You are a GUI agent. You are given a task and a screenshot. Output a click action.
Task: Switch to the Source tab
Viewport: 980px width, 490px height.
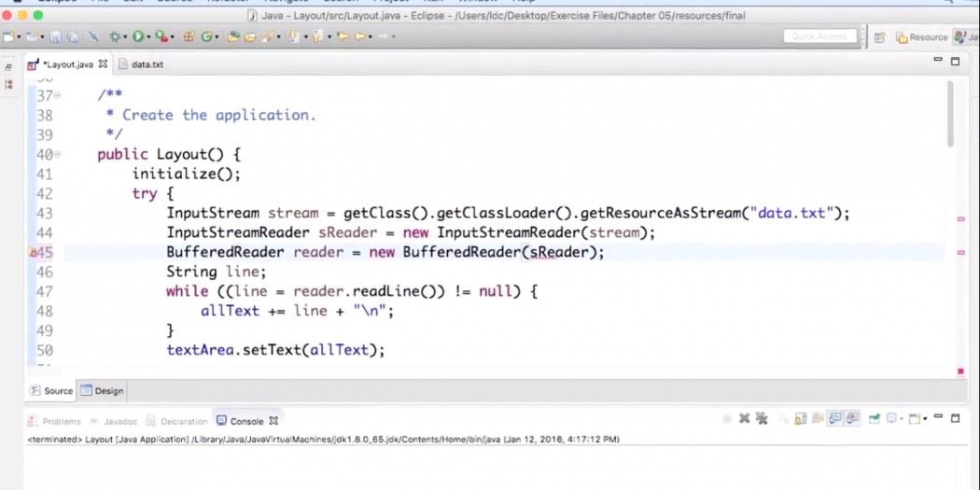(51, 391)
